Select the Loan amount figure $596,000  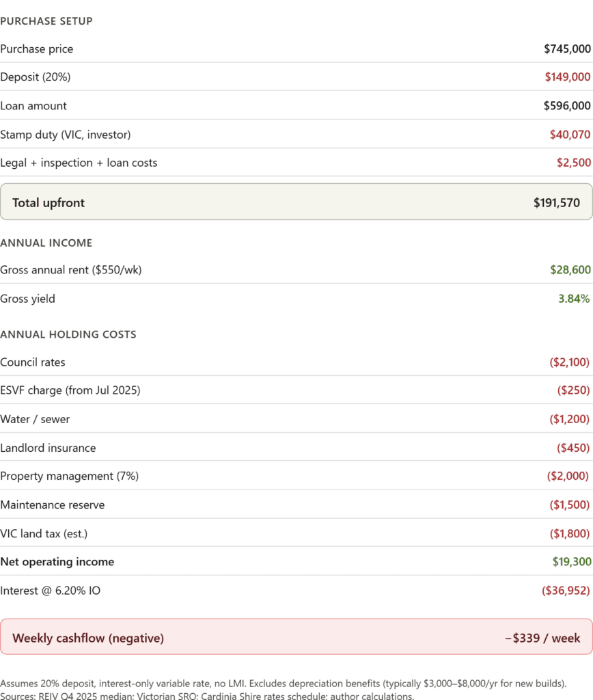pyautogui.click(x=567, y=106)
